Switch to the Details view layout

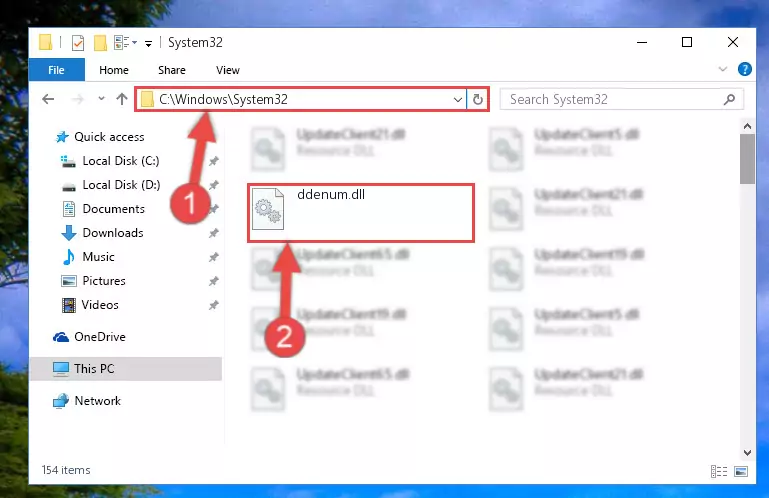click(x=718, y=472)
